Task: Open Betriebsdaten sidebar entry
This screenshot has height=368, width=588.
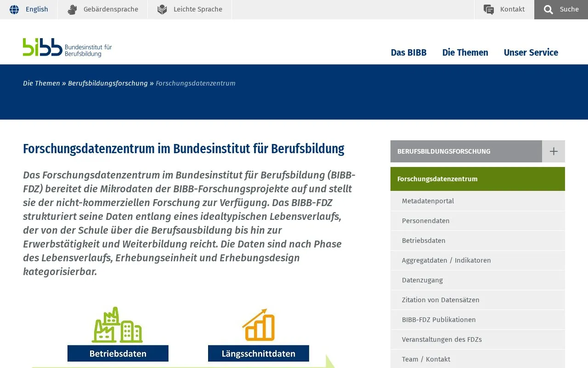Action: [478, 241]
